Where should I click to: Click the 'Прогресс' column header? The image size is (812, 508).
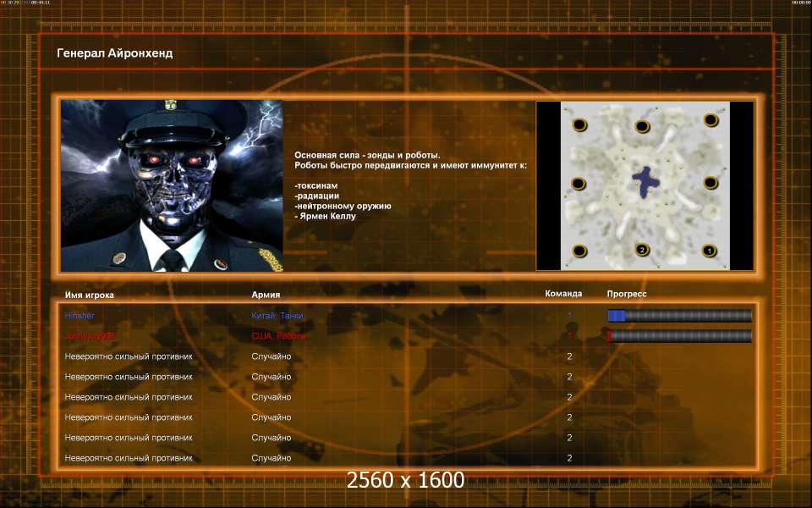tap(627, 294)
